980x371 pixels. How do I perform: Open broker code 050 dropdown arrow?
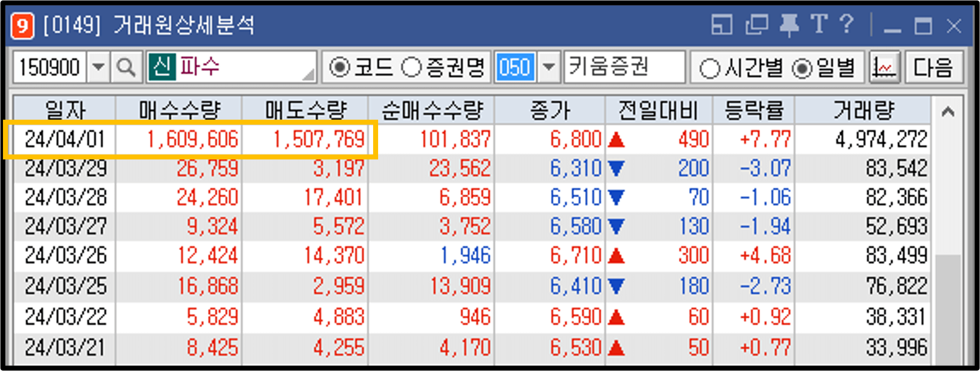548,67
